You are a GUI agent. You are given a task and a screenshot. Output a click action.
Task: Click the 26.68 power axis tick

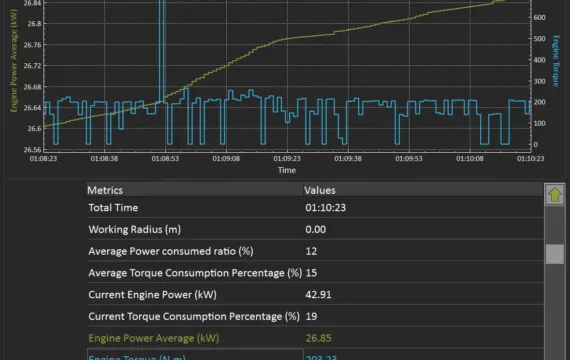33,87
